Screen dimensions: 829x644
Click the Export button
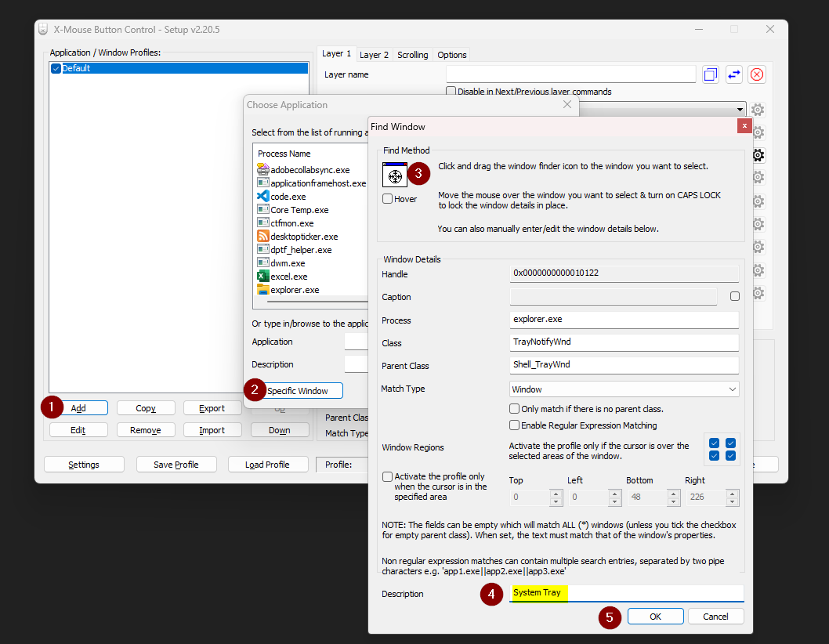coord(212,408)
